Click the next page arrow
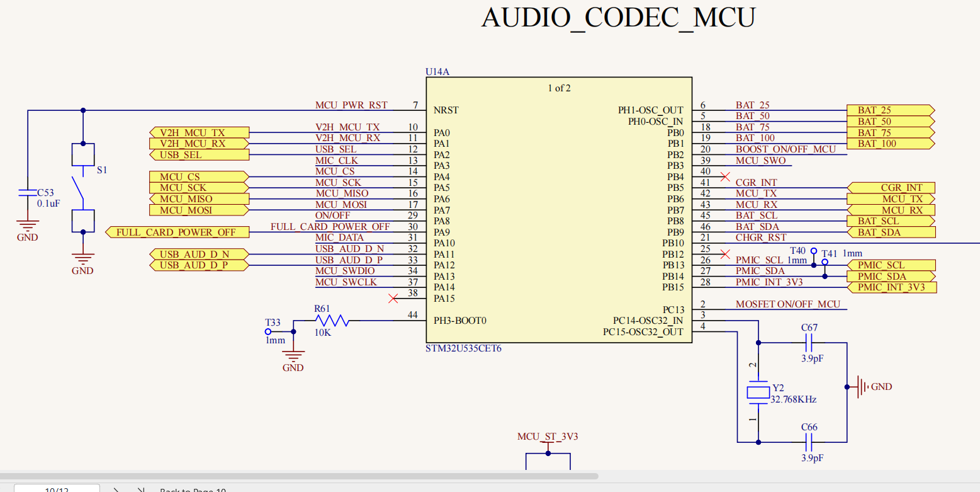980x492 pixels. tap(115, 489)
